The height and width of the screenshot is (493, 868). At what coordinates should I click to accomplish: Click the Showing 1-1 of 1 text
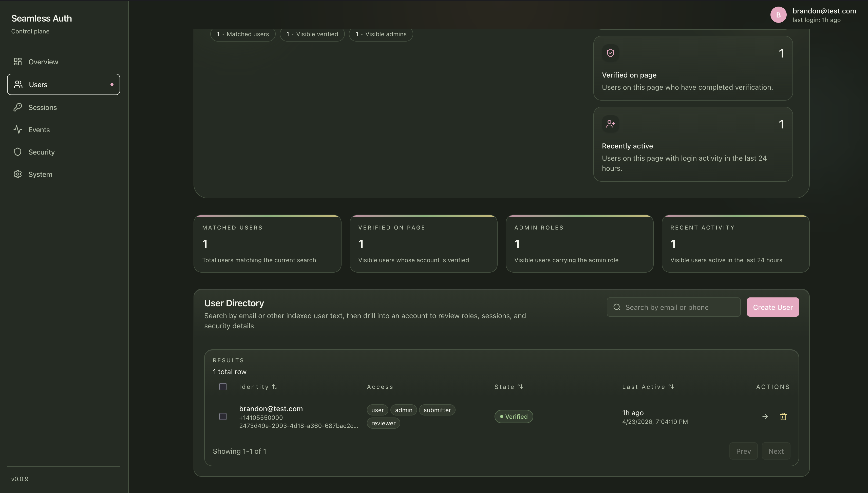coord(239,451)
